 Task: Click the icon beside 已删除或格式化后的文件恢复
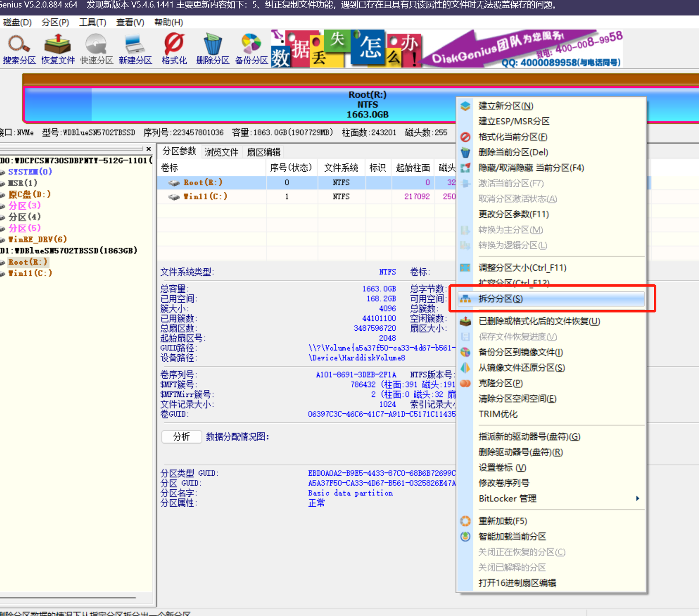coord(465,321)
